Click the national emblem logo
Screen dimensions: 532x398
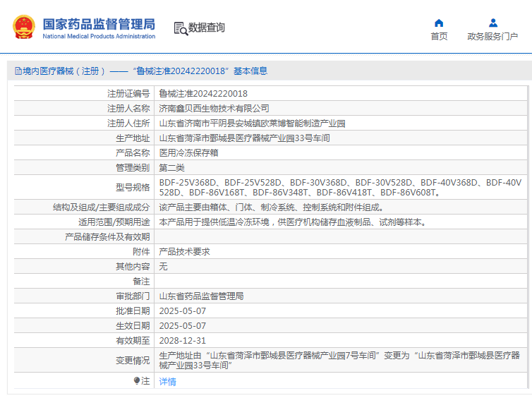pyautogui.click(x=24, y=27)
